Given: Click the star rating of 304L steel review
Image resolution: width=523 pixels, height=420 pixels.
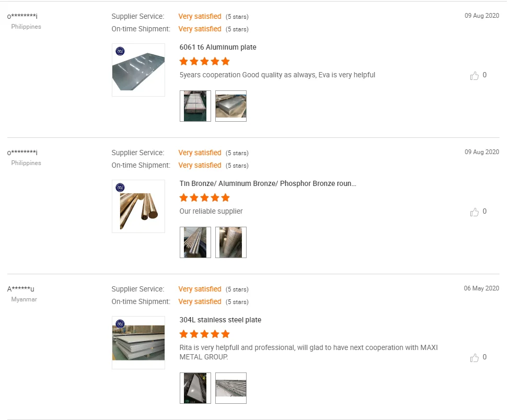Looking at the screenshot, I should pos(204,334).
